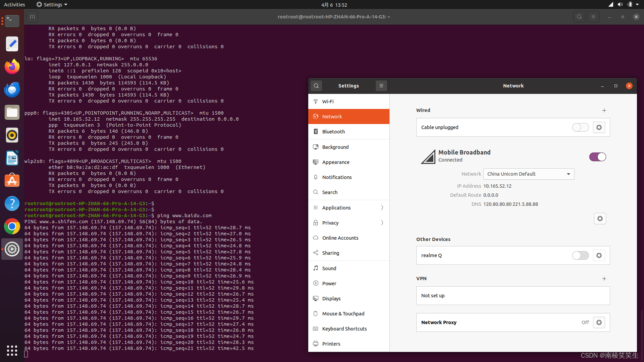The width and height of the screenshot is (644, 362).
Task: Open Google Chrome from dock
Action: 12,227
